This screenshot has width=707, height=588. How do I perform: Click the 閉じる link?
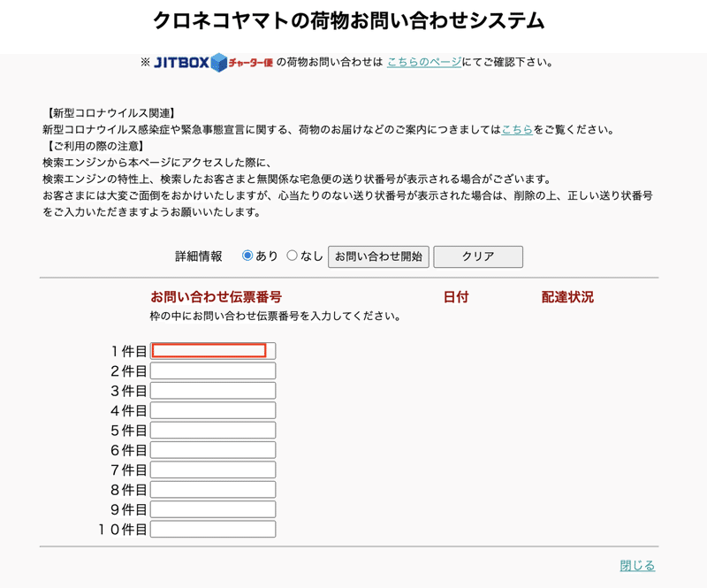click(x=637, y=565)
